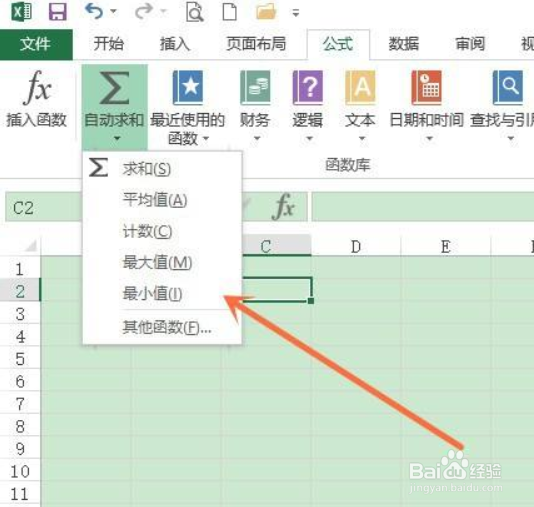Screen dimensions: 534x507
Task: Open the 逻辑 functions book icon
Action: 308,88
